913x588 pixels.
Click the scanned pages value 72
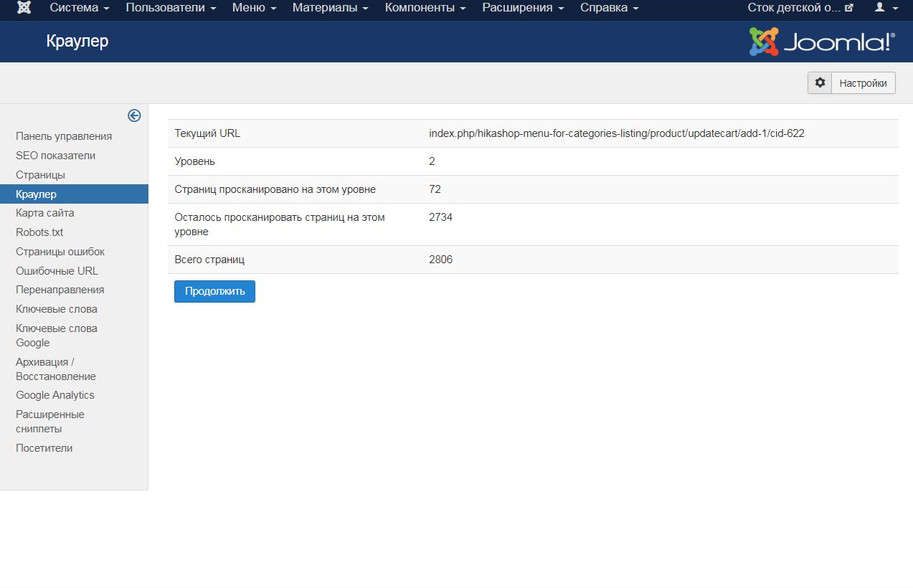coord(435,189)
